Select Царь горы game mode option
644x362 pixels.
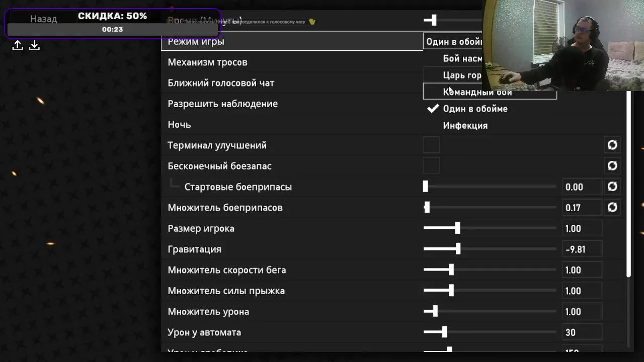(x=453, y=75)
